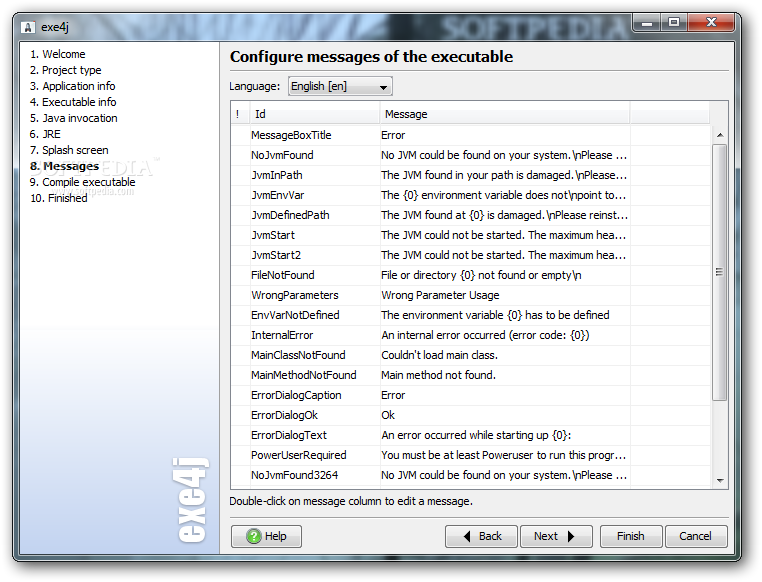
Task: Go to step 2. Project type
Action: click(x=66, y=70)
